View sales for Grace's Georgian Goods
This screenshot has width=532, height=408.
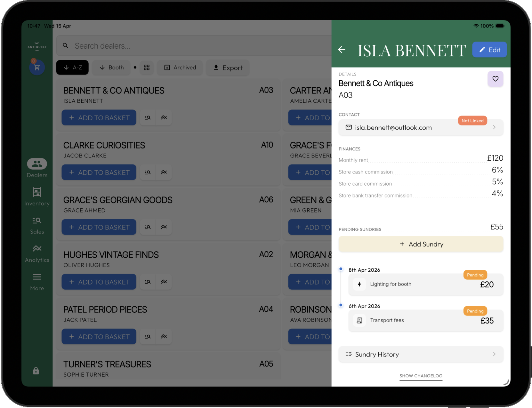pos(148,227)
